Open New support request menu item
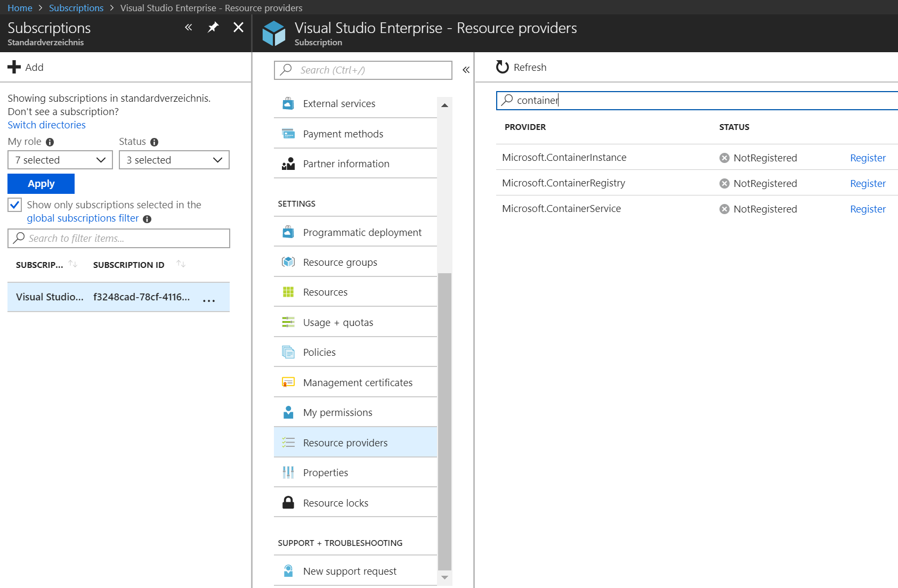The image size is (898, 588). (355, 571)
